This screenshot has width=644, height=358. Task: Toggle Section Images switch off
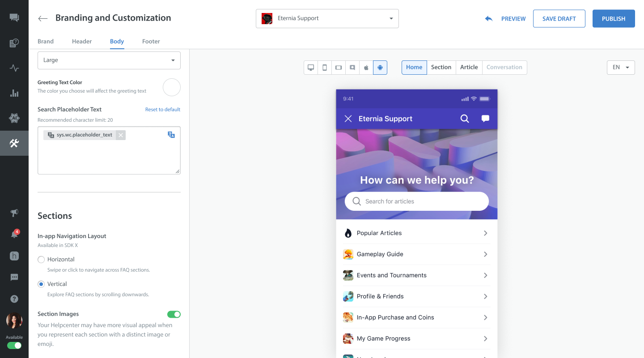pos(174,315)
